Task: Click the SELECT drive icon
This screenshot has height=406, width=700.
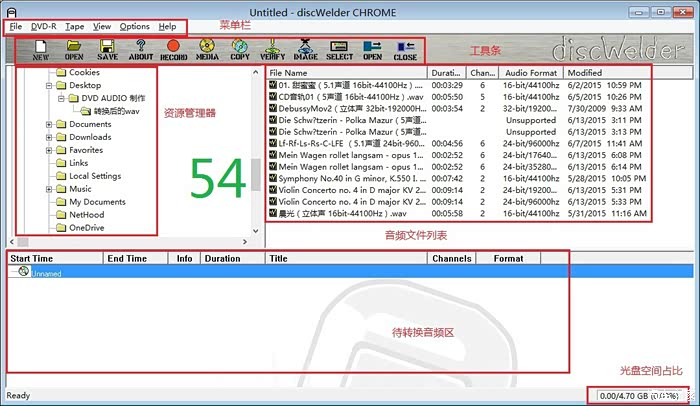Action: point(339,50)
